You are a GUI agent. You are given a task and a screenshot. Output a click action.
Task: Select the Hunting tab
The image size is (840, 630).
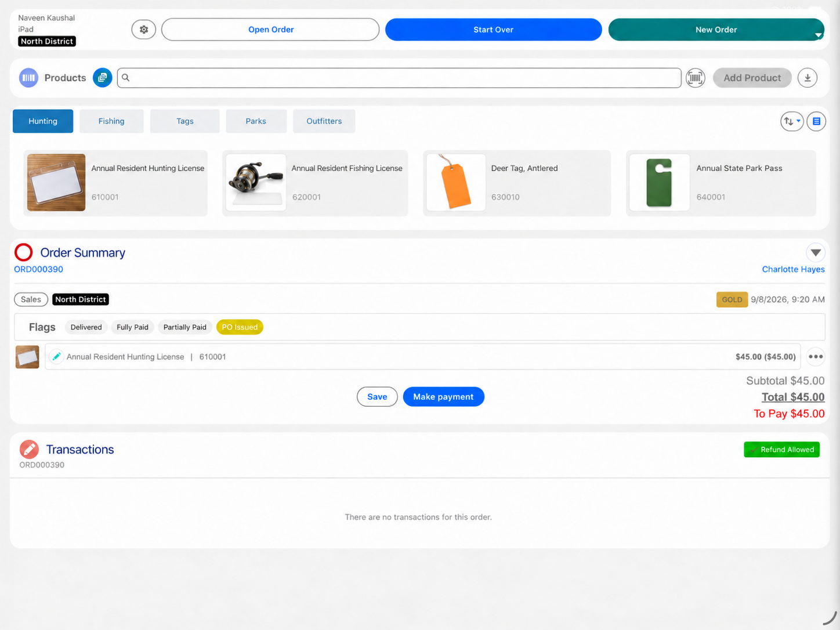43,121
